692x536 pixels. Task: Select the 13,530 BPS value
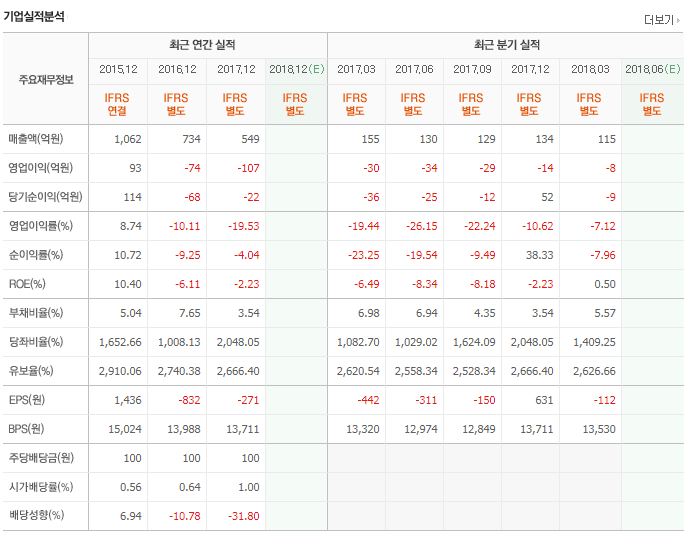599,429
